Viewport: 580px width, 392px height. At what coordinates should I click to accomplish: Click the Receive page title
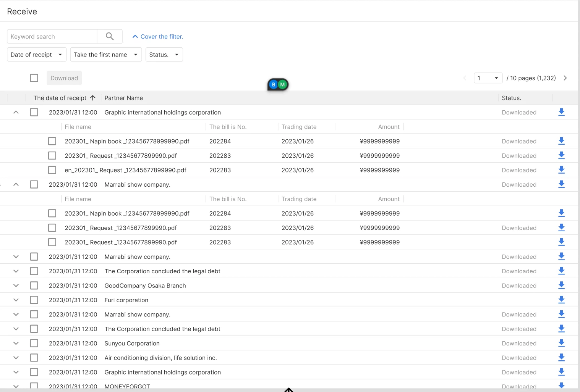22,11
